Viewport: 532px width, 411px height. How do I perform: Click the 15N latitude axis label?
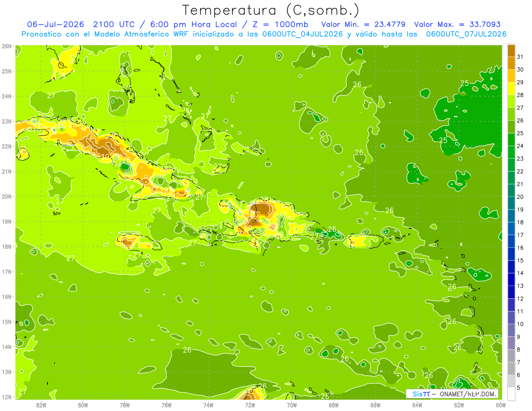(x=6, y=321)
